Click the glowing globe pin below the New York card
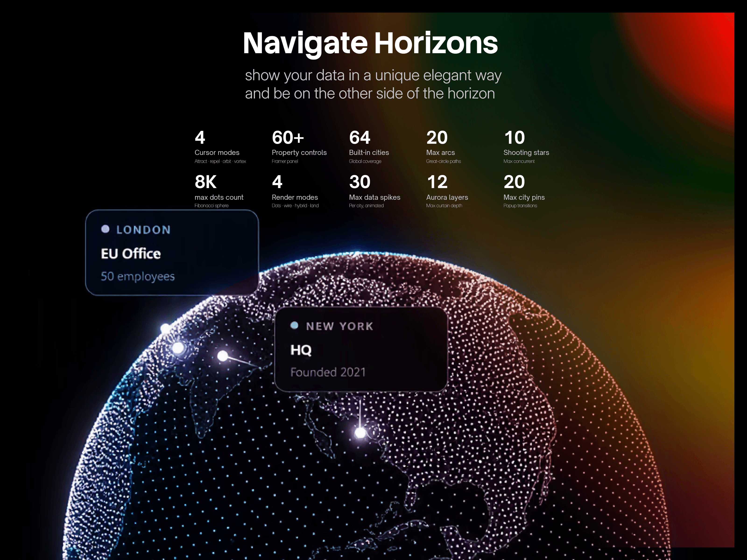747x560 pixels. pyautogui.click(x=360, y=432)
